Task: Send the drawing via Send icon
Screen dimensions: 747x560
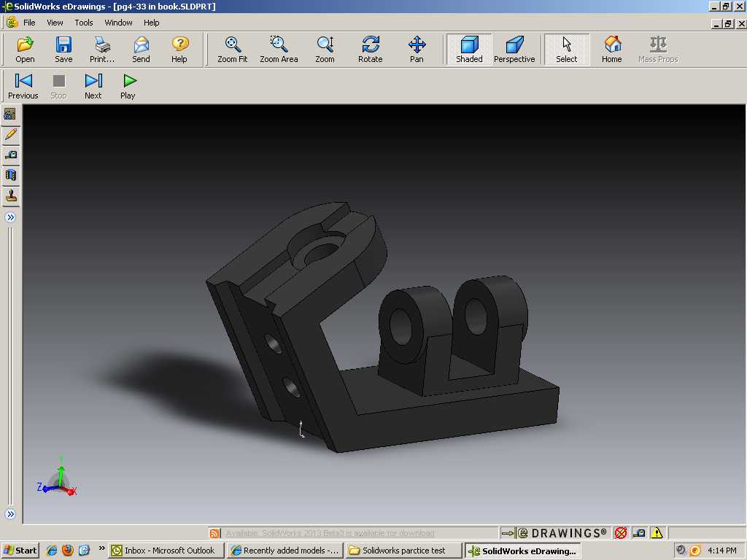Action: click(x=141, y=50)
